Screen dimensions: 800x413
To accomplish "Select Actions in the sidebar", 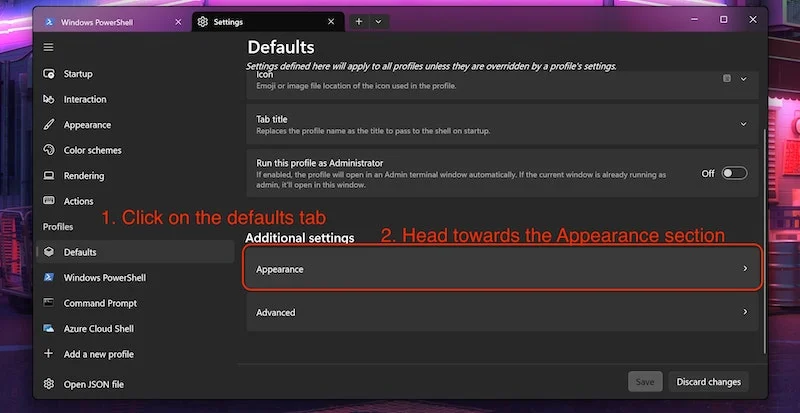I will [135, 201].
